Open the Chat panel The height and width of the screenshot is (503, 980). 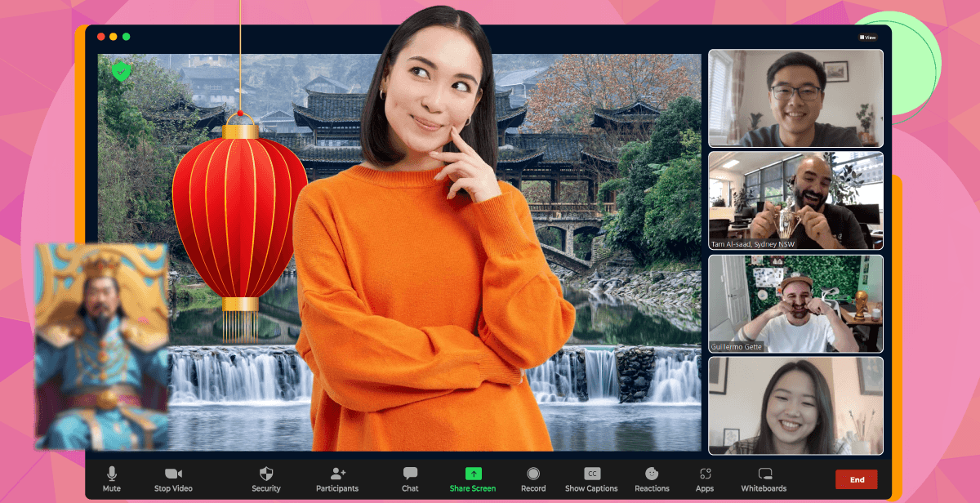[410, 479]
